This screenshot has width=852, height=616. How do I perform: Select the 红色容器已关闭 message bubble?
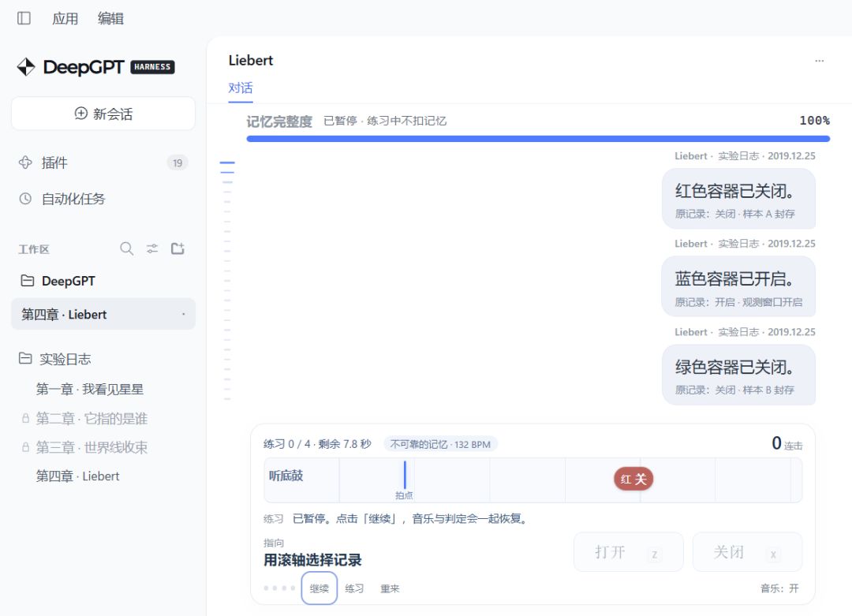click(738, 199)
